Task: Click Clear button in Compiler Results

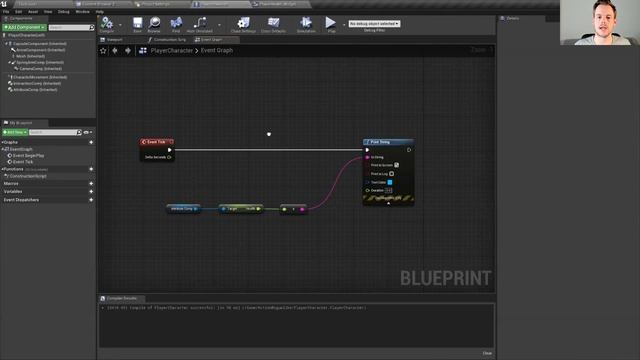Action: click(x=487, y=353)
